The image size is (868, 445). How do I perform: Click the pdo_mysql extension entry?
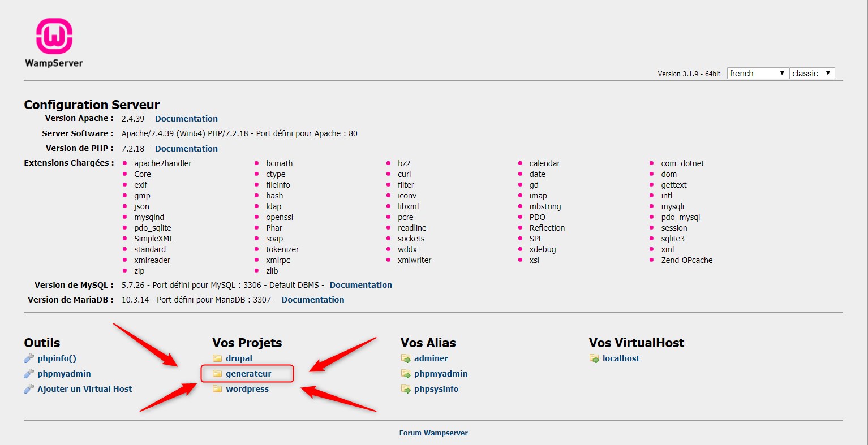(x=681, y=217)
